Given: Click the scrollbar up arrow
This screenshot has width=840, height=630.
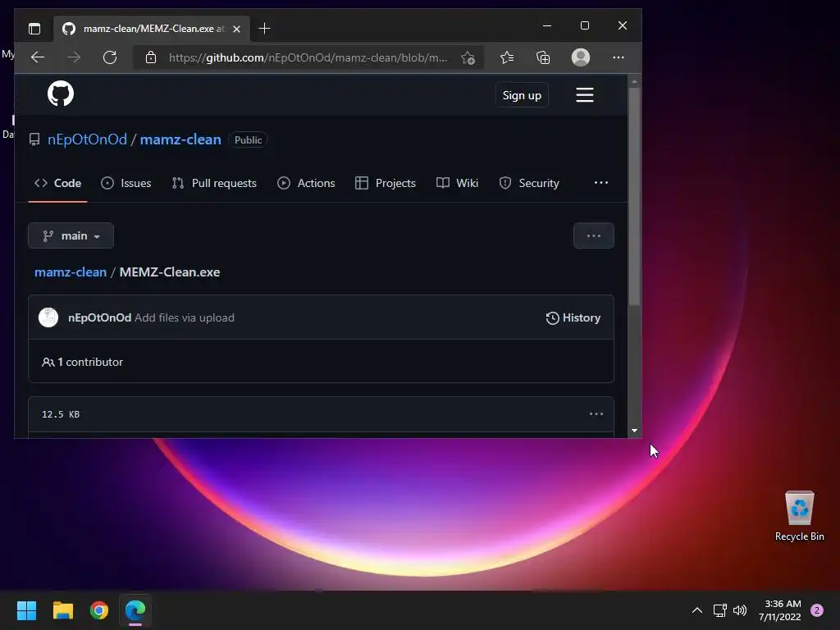Looking at the screenshot, I should [x=634, y=82].
